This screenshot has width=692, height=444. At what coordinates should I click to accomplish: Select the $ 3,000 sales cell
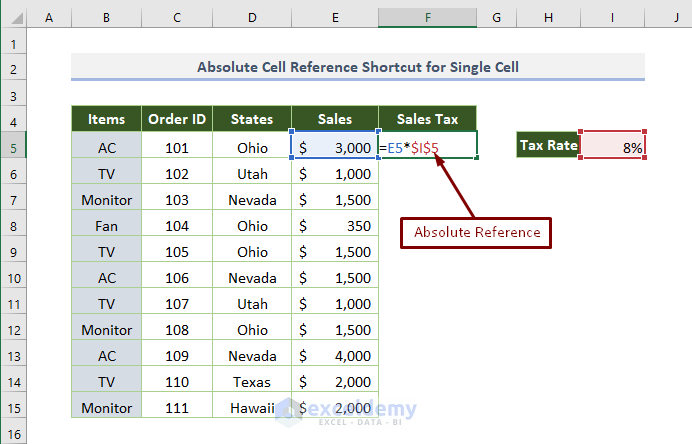point(335,145)
